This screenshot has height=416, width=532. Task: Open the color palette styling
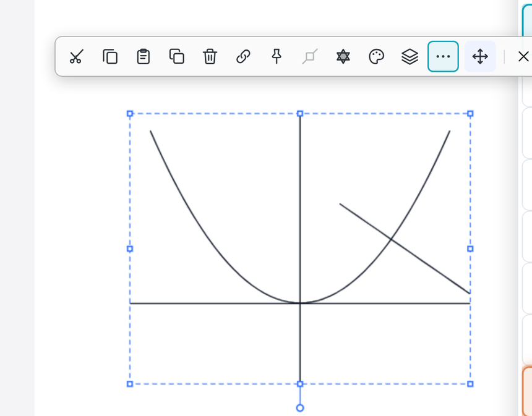pos(376,57)
